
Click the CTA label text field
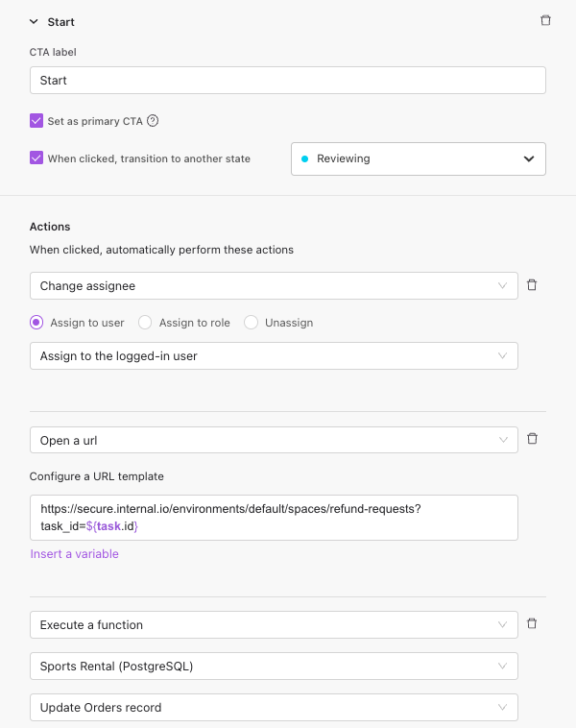coord(287,81)
